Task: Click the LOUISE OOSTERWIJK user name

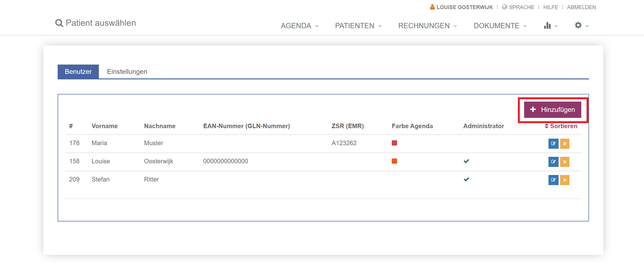Action: (465, 7)
